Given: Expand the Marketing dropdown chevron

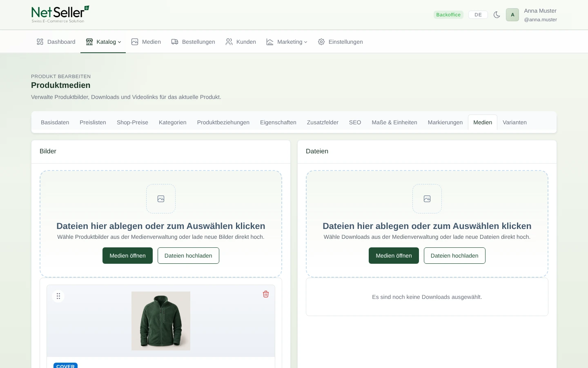Looking at the screenshot, I should (x=305, y=42).
